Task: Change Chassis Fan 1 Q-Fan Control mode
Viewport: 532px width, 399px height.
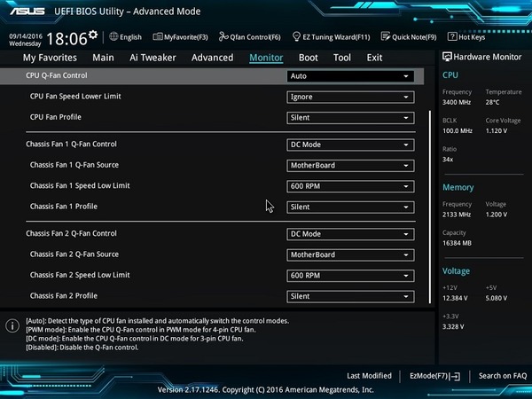Action: tap(351, 145)
